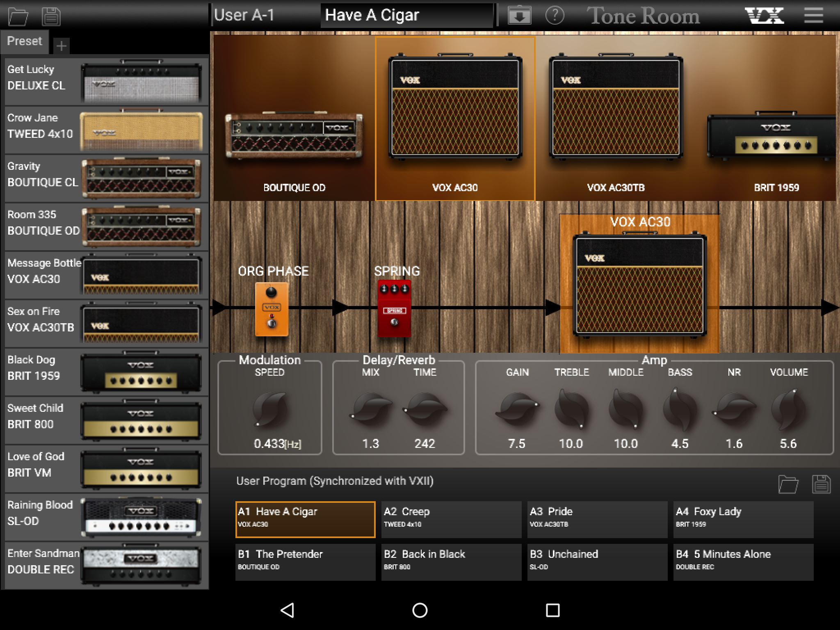Open the help question mark icon
Screen dimensions: 840x630
[555, 16]
